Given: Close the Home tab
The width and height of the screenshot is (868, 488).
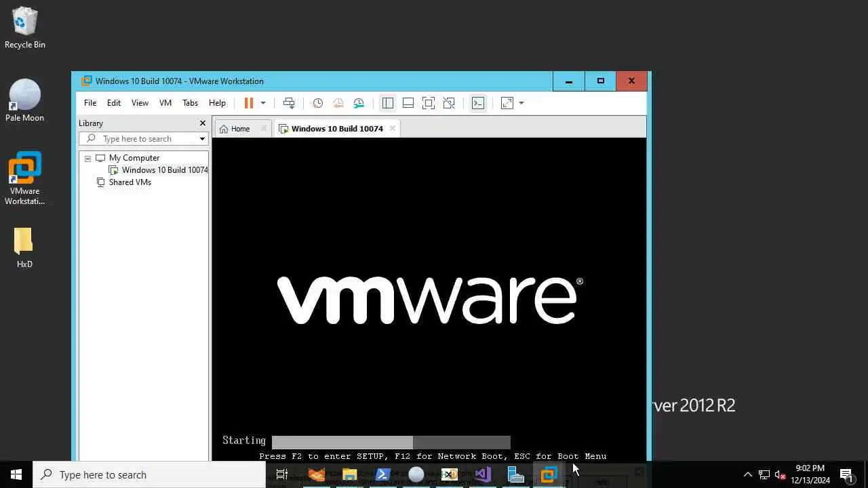Looking at the screenshot, I should coord(264,129).
